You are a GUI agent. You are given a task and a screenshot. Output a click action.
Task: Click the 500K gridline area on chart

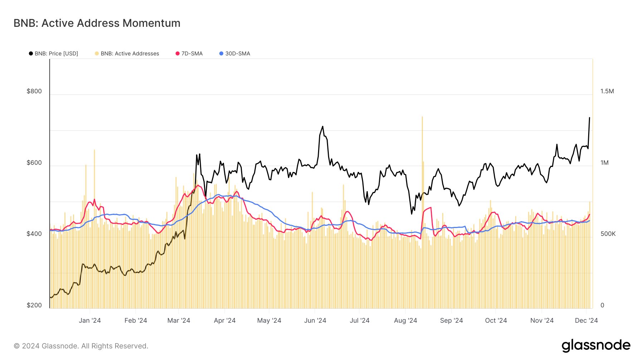pos(322,234)
